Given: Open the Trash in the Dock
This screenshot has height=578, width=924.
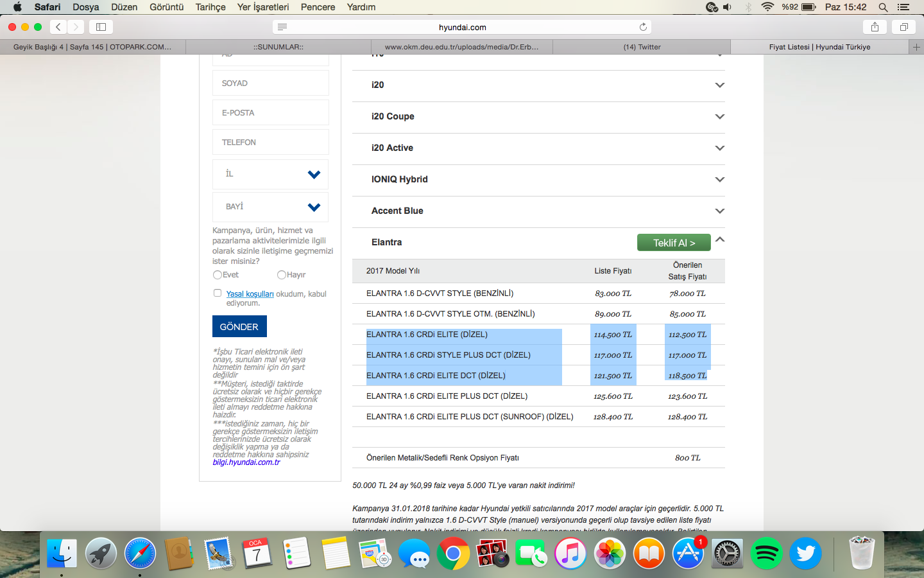Looking at the screenshot, I should (862, 553).
